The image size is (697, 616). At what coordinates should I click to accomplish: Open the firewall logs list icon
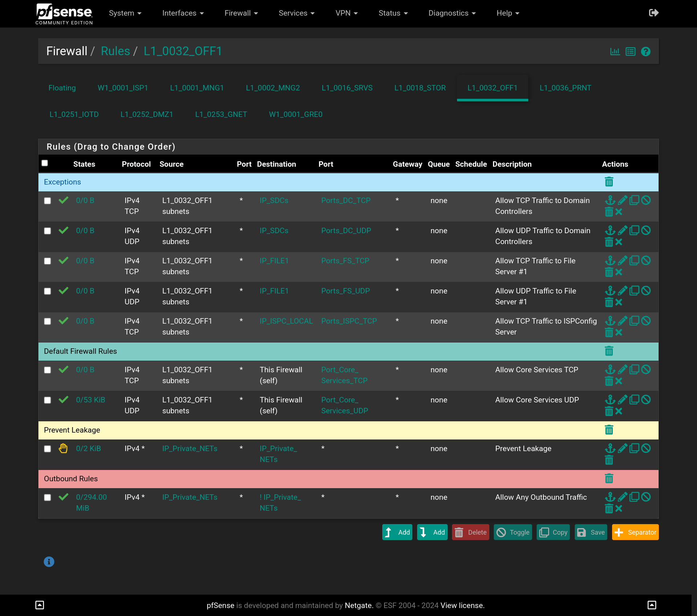631,52
